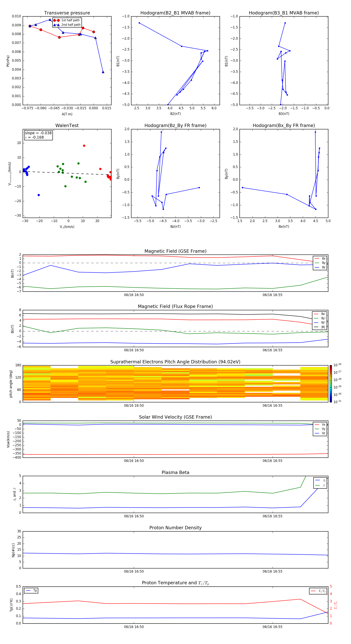
Task: Click the "slope = -0.038" annotation
Action: (38, 133)
